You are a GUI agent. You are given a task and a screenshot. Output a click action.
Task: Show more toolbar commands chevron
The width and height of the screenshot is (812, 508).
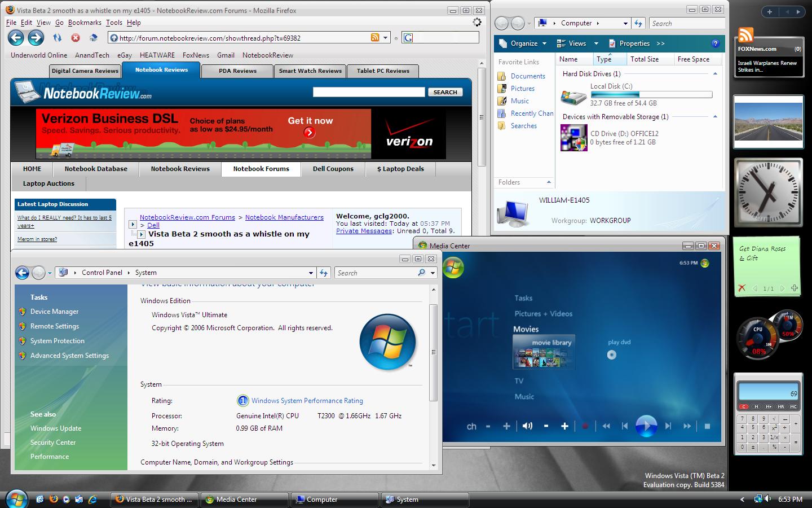point(660,43)
